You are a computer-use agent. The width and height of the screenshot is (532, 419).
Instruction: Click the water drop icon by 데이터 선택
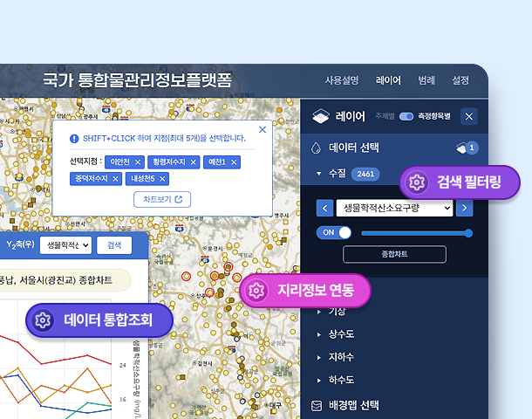coord(316,148)
